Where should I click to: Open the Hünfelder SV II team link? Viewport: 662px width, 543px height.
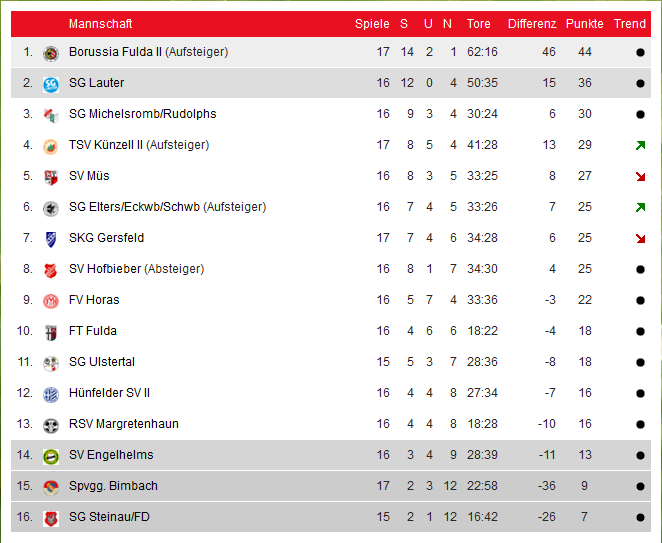[109, 393]
